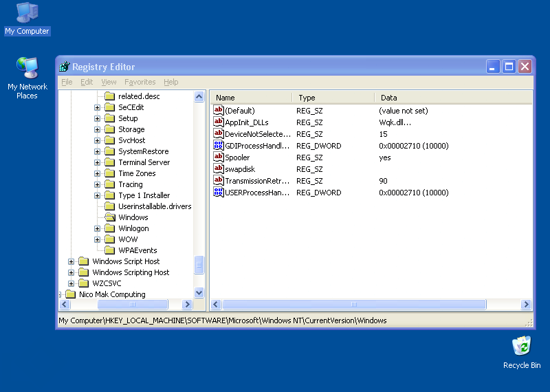The image size is (550, 392).
Task: Minimize the Registry Editor window
Action: [492, 66]
